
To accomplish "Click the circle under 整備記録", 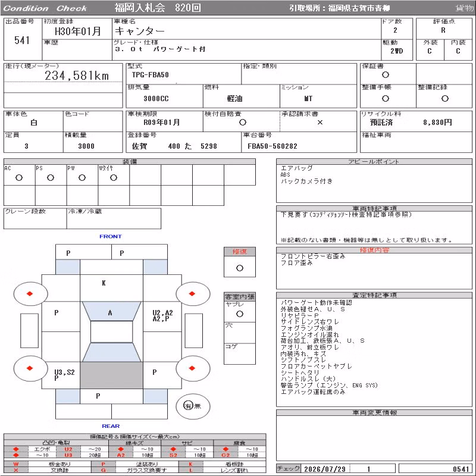I will tap(444, 98).
